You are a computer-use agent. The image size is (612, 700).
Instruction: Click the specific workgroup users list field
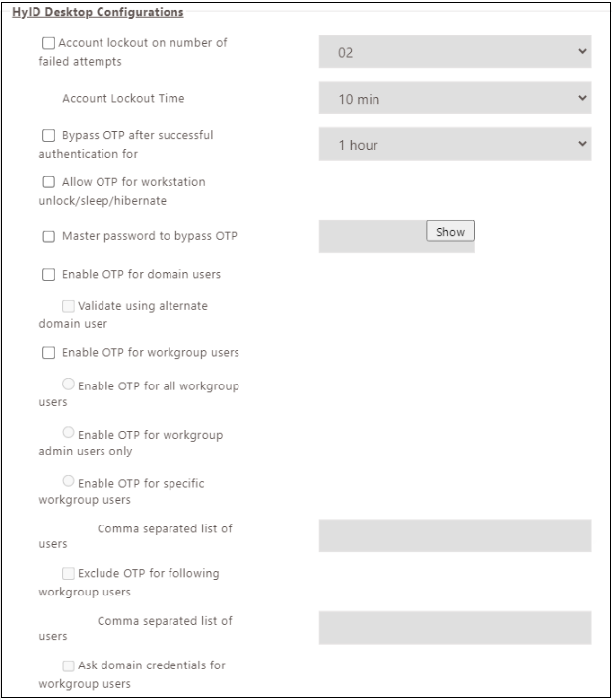point(454,535)
